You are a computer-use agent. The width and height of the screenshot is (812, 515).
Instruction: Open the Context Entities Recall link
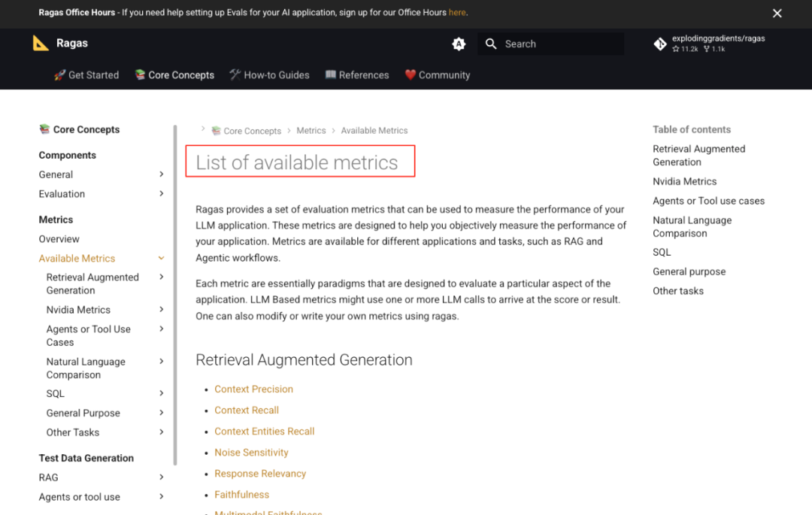(x=265, y=431)
